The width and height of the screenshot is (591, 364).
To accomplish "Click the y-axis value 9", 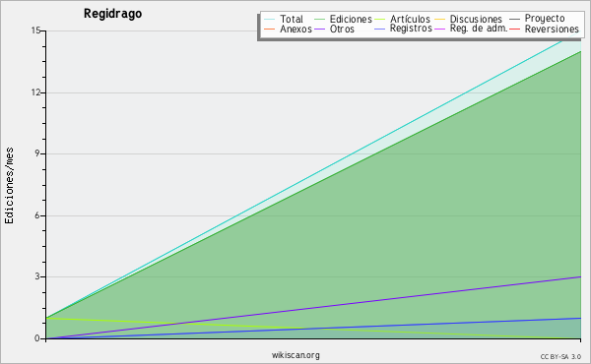I will click(37, 153).
